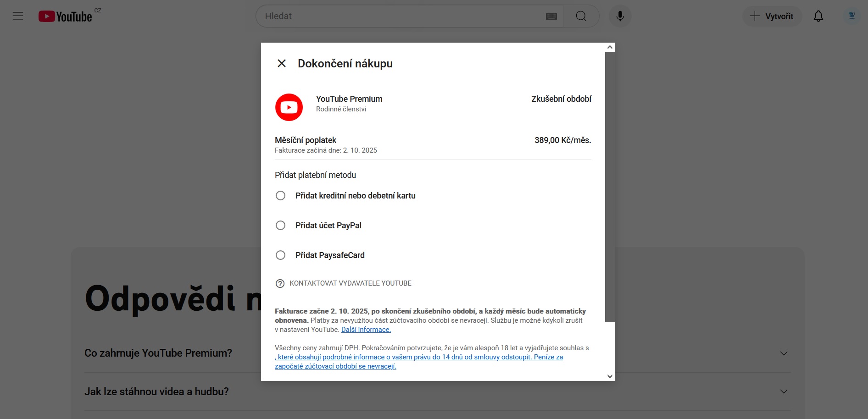The image size is (868, 419).
Task: Click the Rodinné členství subtitle
Action: (341, 109)
